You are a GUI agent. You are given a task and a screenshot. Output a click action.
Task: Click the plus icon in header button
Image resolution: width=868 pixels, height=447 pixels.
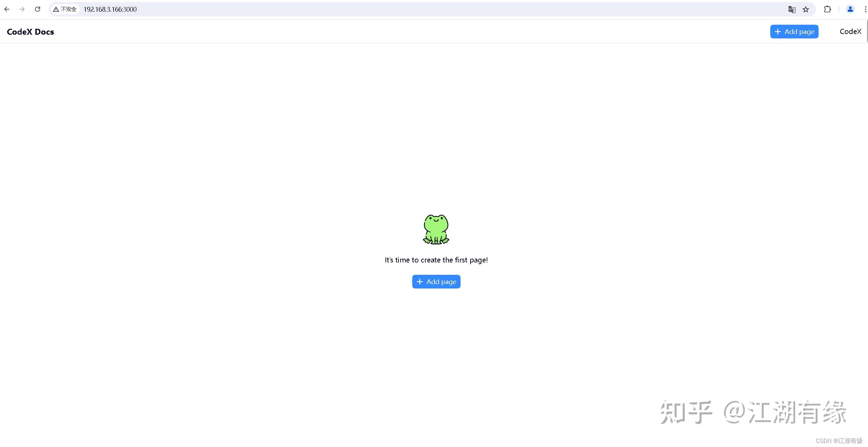(x=778, y=32)
